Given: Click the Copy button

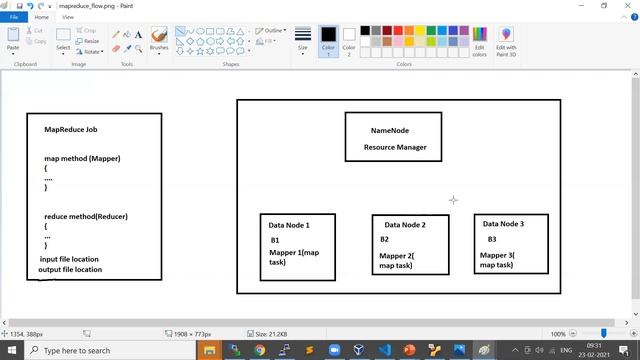Looking at the screenshot, I should tap(36, 41).
